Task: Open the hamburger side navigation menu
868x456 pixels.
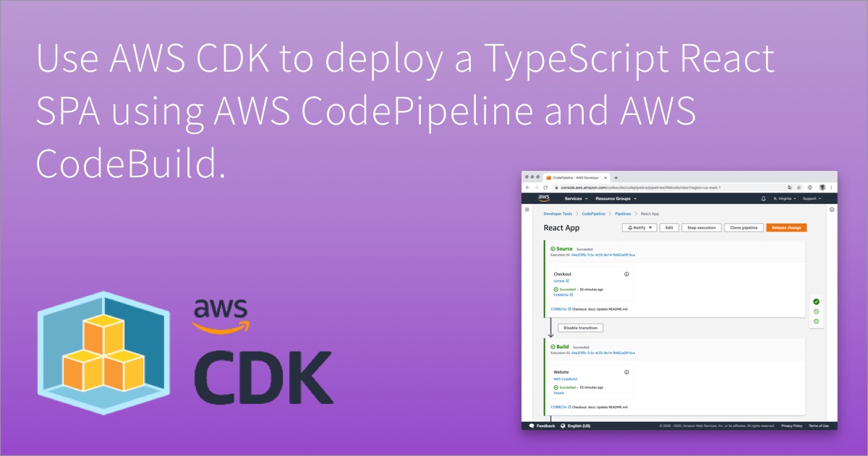Action: pyautogui.click(x=527, y=209)
